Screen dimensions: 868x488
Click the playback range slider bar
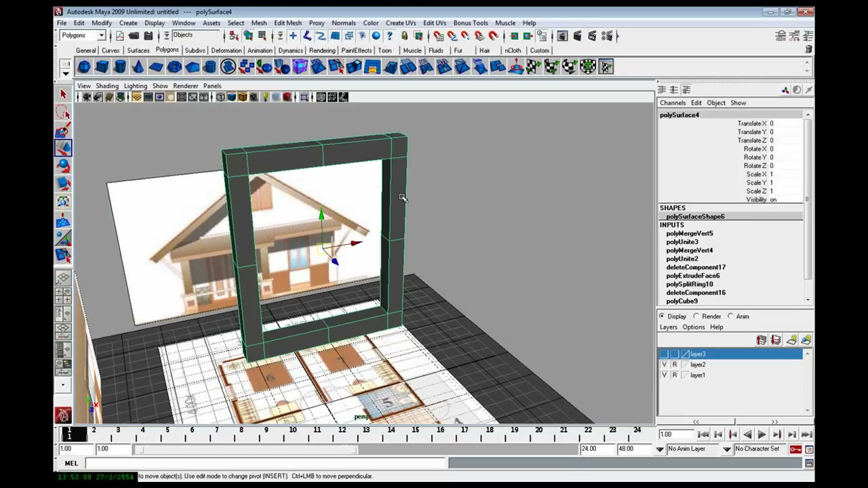[x=248, y=449]
